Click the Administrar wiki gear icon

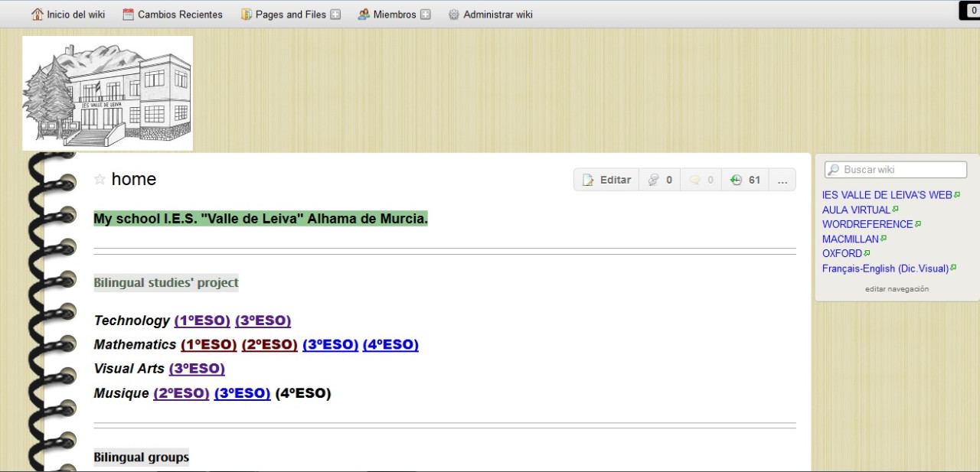(x=454, y=14)
